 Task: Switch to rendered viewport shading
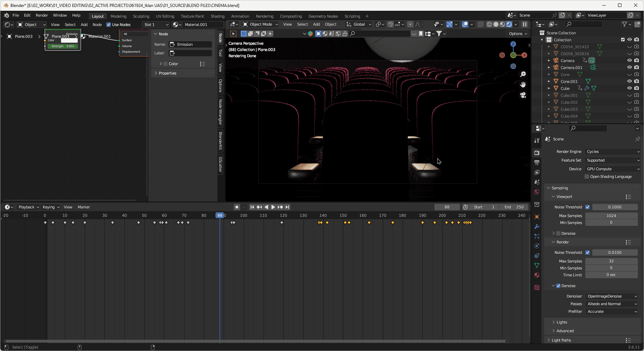click(509, 24)
